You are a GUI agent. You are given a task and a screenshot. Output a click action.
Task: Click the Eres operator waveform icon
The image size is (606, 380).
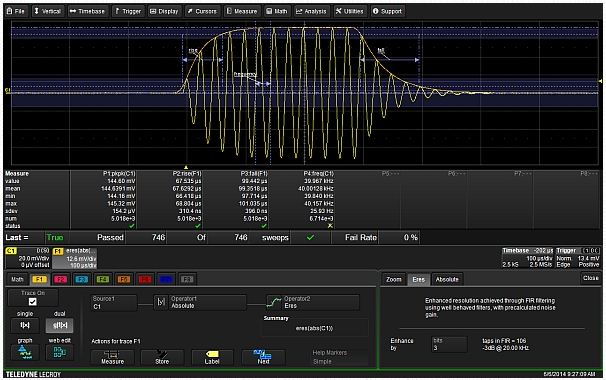pyautogui.click(x=274, y=303)
